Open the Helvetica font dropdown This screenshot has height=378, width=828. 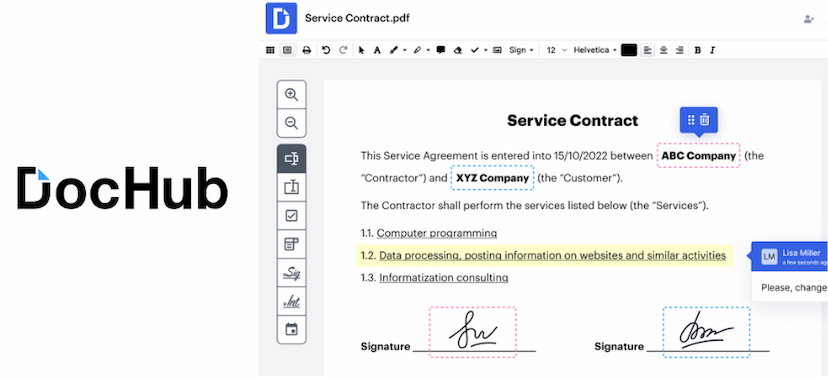point(595,50)
